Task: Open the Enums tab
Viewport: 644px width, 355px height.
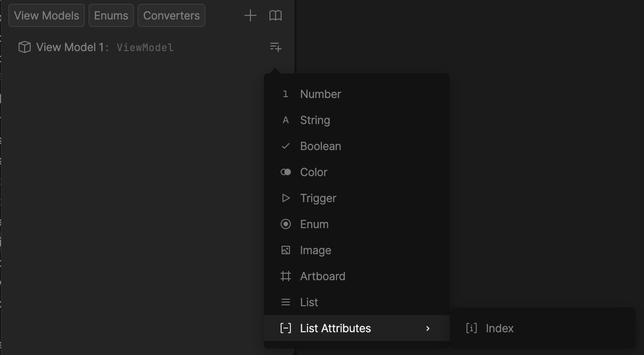Action: tap(111, 16)
